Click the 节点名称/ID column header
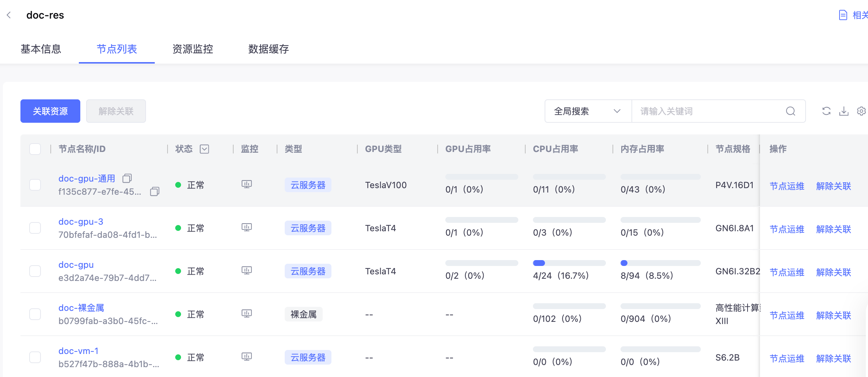 [82, 149]
